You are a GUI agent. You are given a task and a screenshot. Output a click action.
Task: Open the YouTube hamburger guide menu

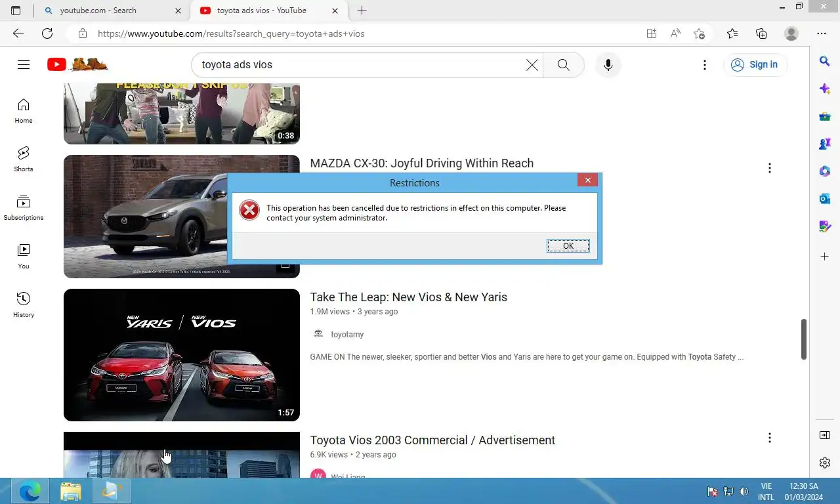pos(24,64)
